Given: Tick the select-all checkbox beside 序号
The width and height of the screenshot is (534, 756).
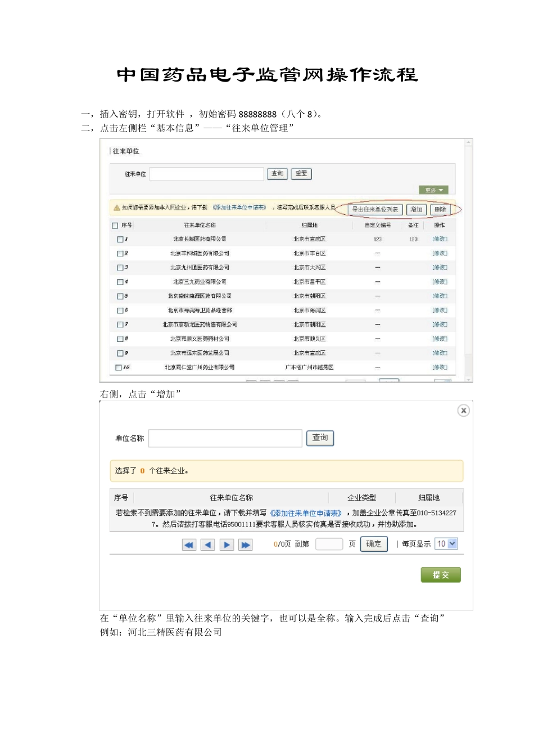Looking at the screenshot, I should click(x=115, y=226).
